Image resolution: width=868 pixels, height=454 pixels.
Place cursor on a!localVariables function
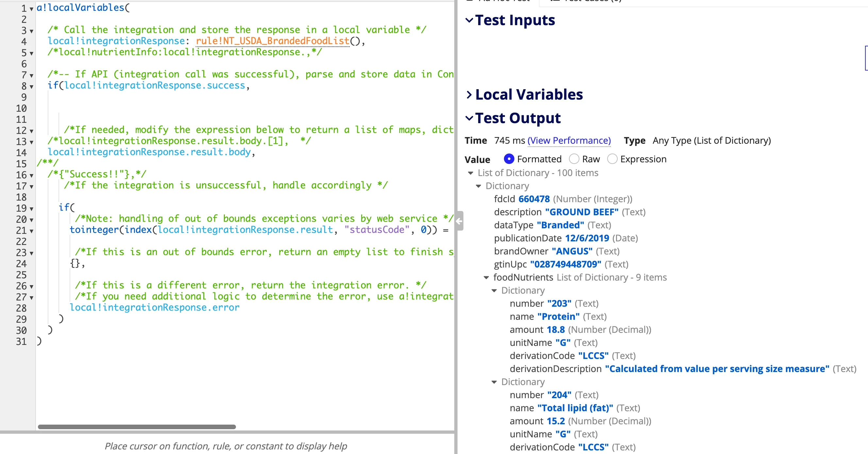(80, 8)
